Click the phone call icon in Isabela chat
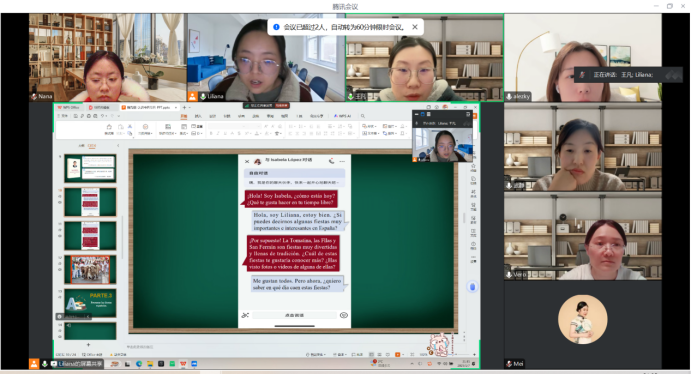This screenshot has height=374, width=692. point(331,161)
